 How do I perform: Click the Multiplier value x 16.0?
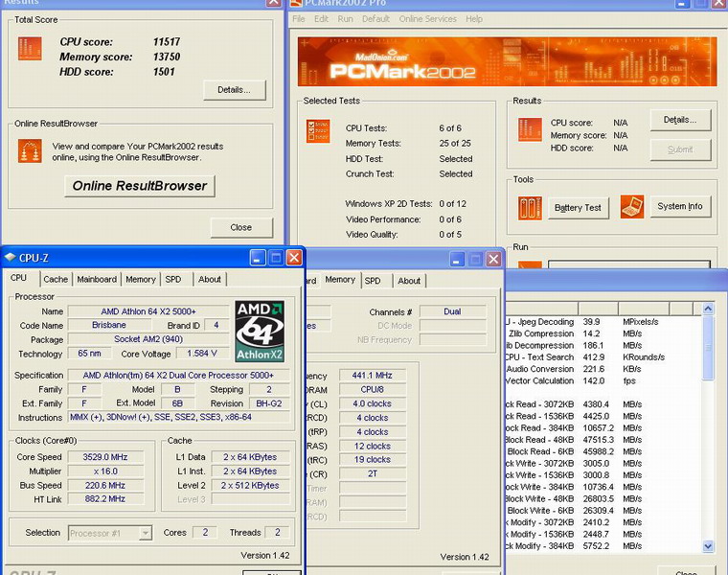coord(105,471)
